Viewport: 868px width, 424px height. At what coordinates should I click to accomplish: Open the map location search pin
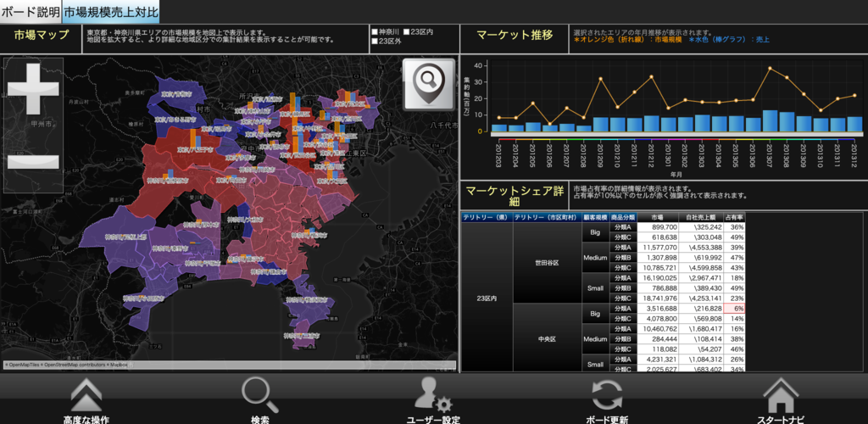point(428,84)
